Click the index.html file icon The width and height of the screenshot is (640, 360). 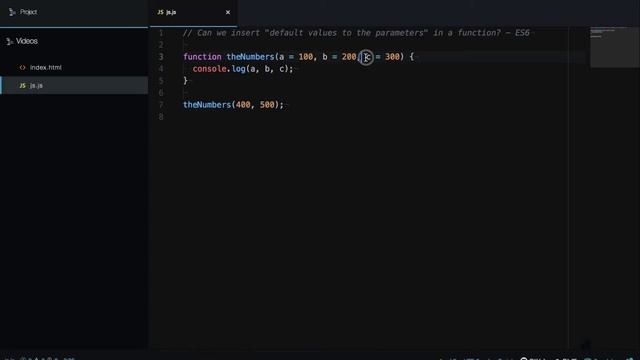(x=22, y=67)
